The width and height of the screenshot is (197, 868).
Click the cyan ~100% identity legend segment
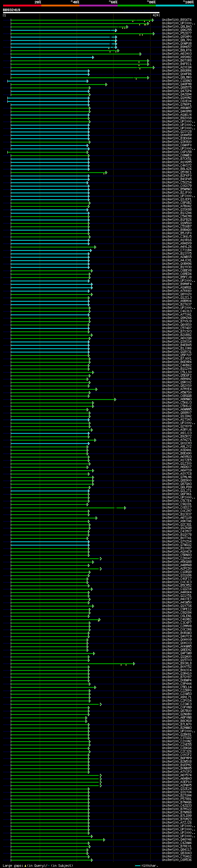click(x=175, y=6)
